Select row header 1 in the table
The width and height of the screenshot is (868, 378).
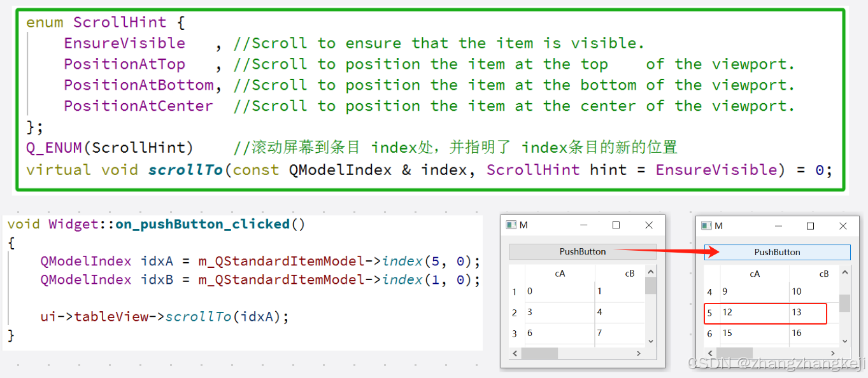pyautogui.click(x=517, y=291)
